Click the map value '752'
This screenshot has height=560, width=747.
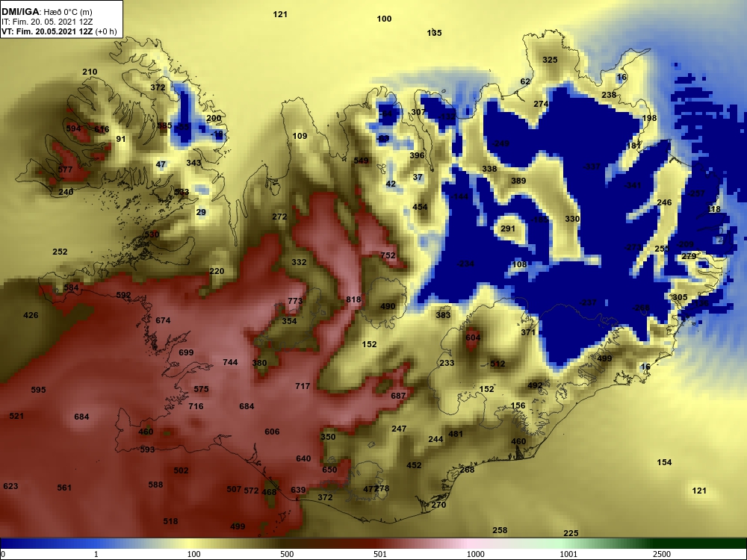pyautogui.click(x=388, y=255)
